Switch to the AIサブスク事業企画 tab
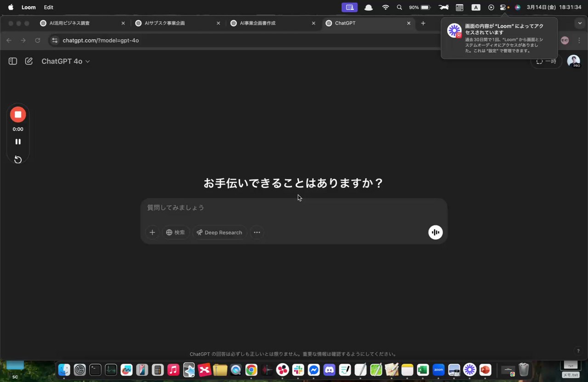Screen dimensions: 588x382 click(178, 23)
